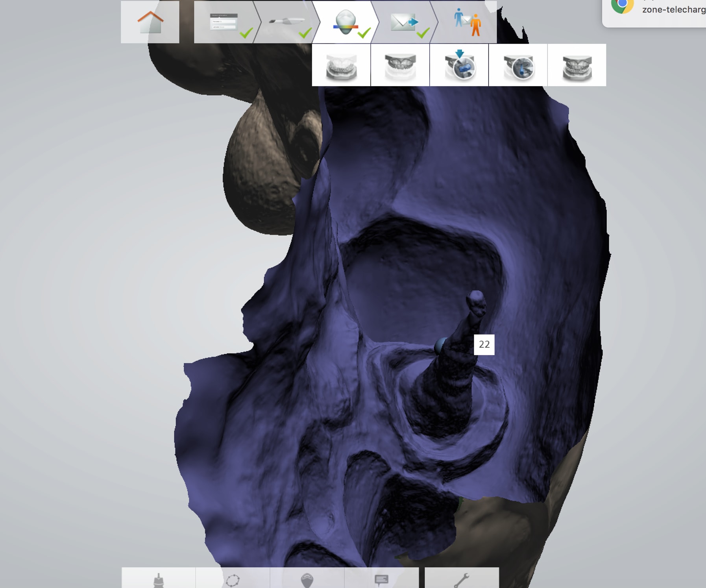Show the upper jaw scan view
706x588 pixels.
pyautogui.click(x=400, y=65)
